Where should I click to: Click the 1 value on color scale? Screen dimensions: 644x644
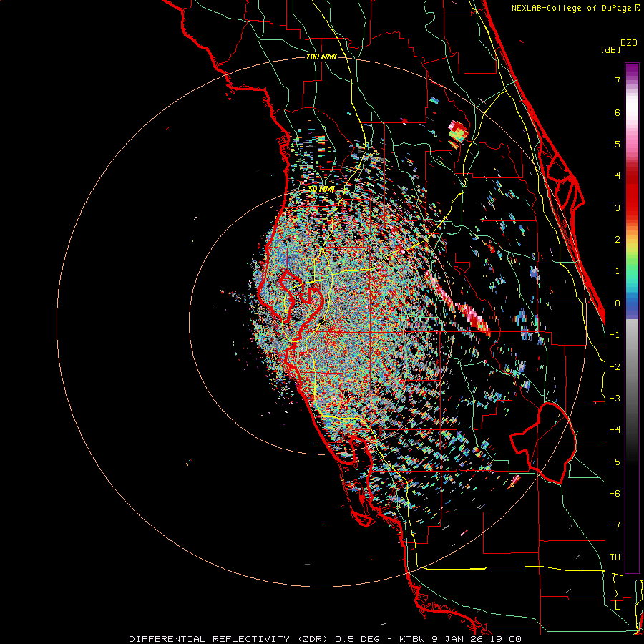pos(618,271)
